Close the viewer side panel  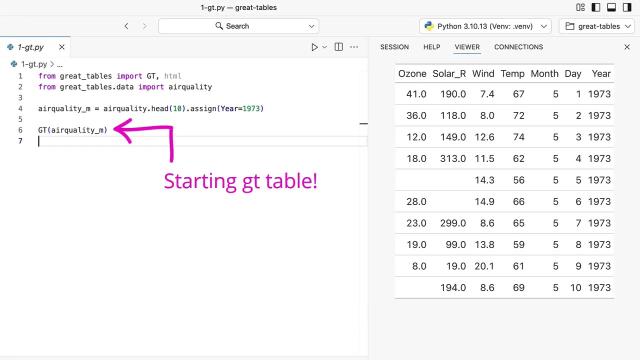(x=627, y=47)
